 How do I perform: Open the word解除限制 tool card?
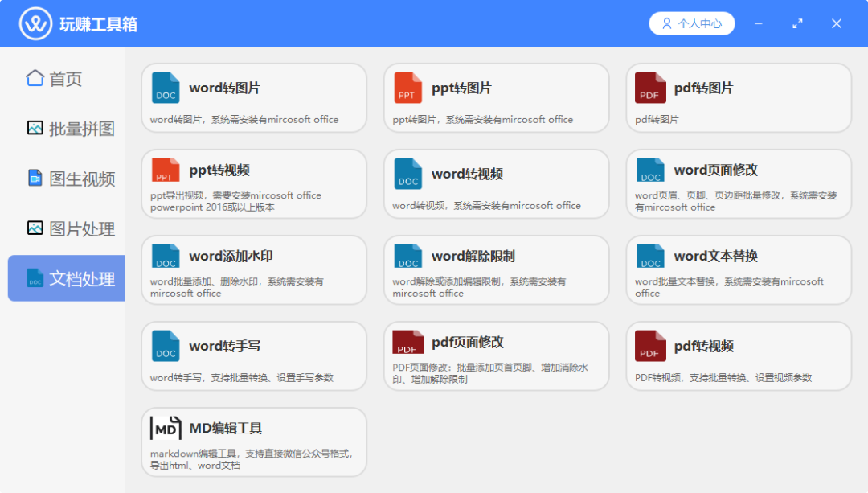tap(497, 269)
